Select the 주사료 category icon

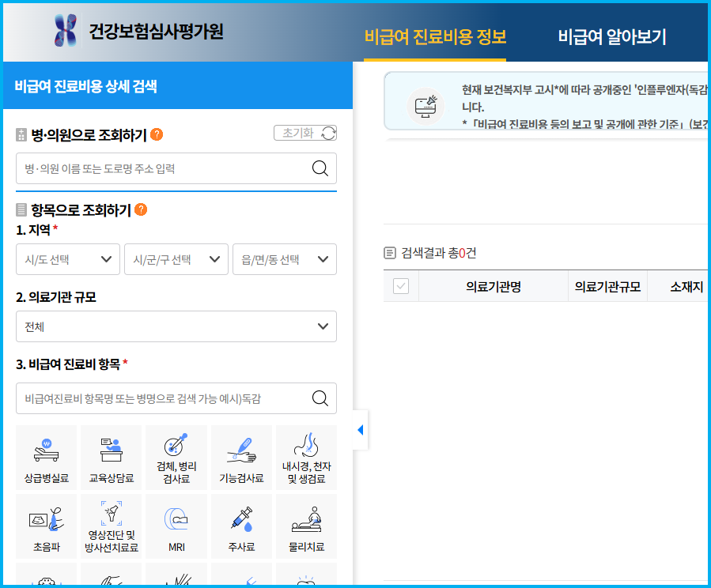tap(242, 526)
